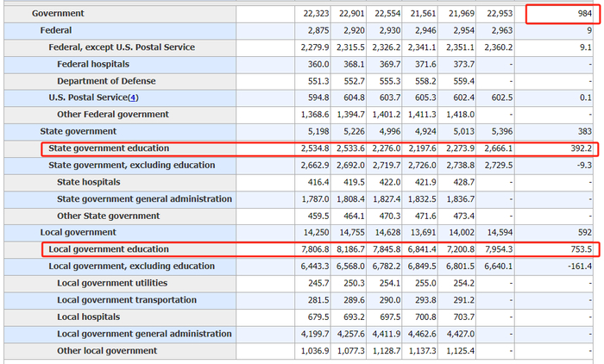604x364 pixels.
Task: Select the Local government transportation row label
Action: 125,300
